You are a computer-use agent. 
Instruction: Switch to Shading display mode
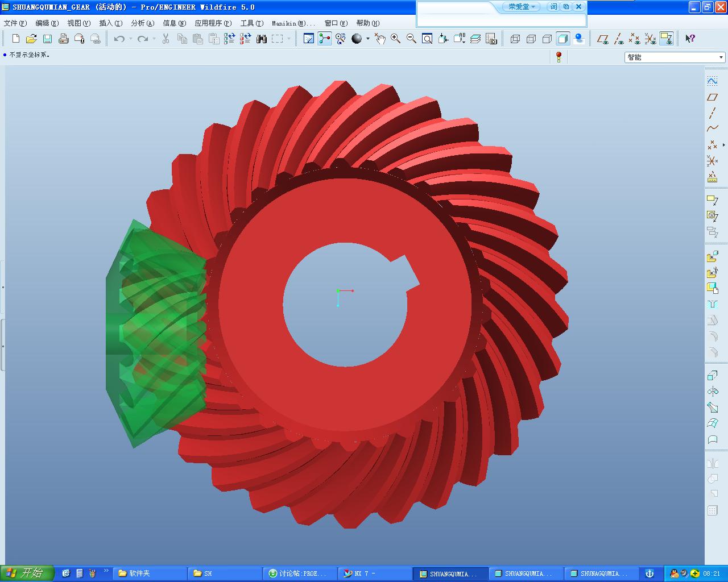coord(563,39)
